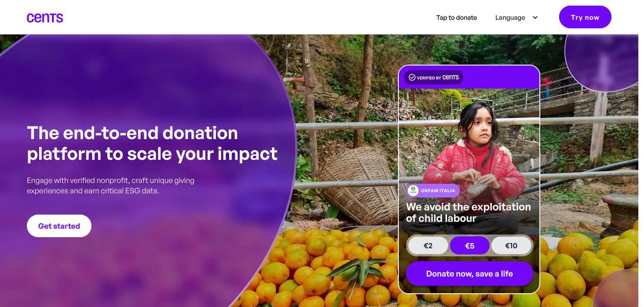644x307 pixels.
Task: Select the €10 donation amount
Action: (511, 246)
